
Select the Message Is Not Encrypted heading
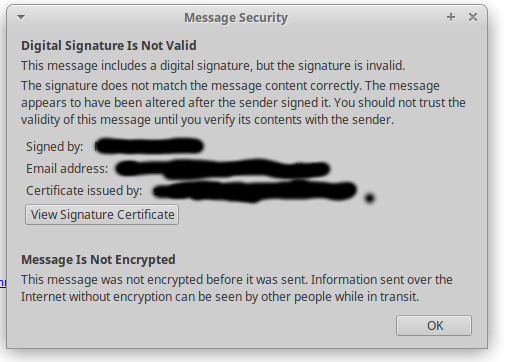click(98, 260)
